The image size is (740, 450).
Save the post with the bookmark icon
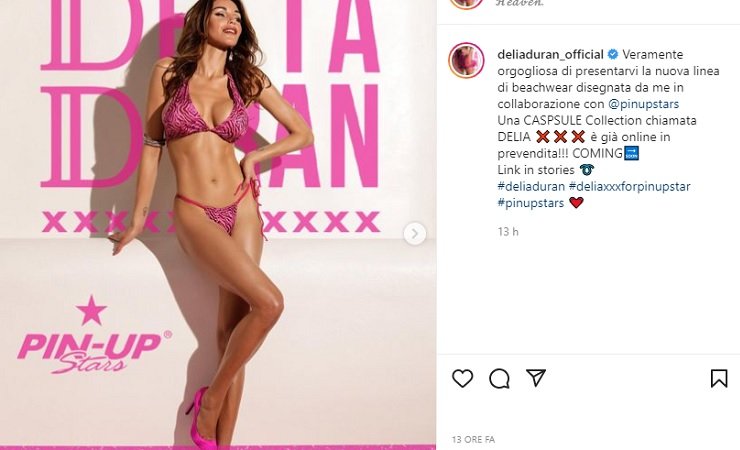point(719,378)
